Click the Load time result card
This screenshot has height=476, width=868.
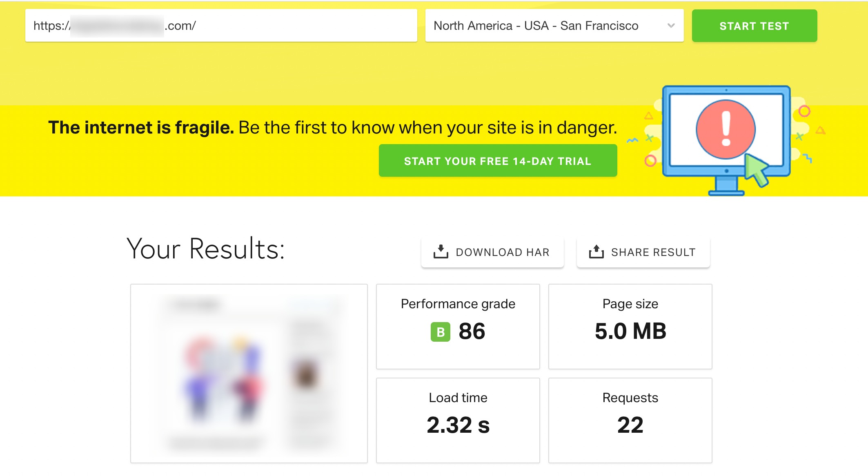click(x=458, y=420)
